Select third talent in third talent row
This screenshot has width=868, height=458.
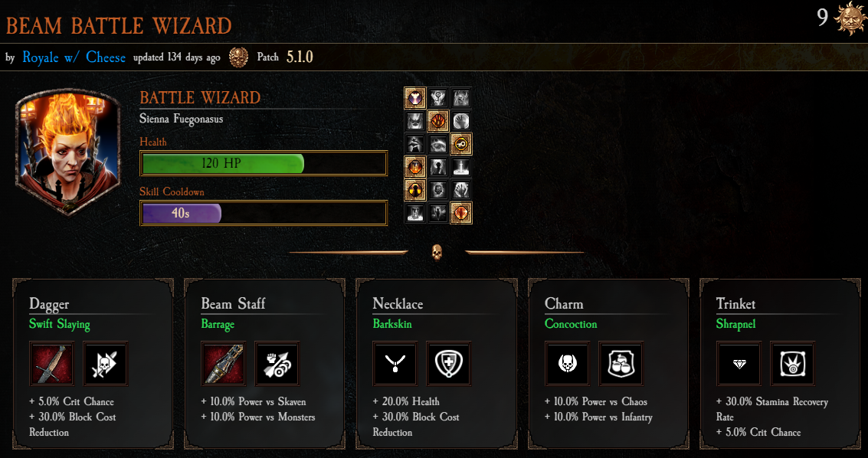(461, 144)
